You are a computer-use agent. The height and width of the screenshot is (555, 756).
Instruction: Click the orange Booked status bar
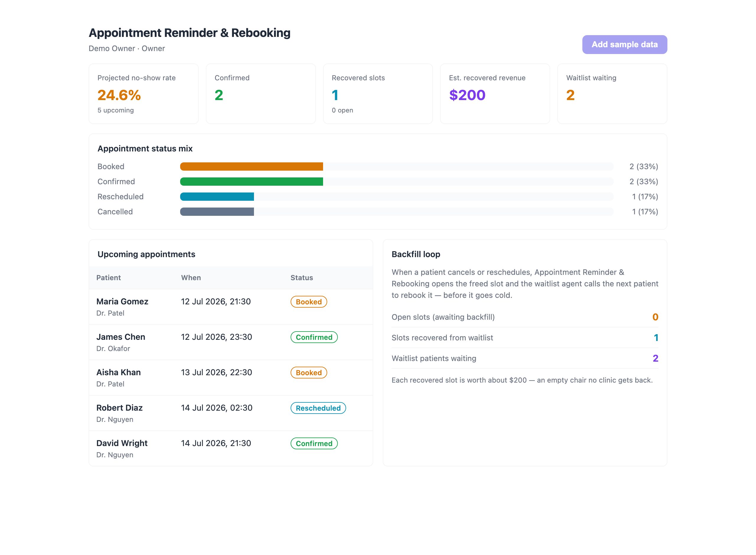point(251,166)
